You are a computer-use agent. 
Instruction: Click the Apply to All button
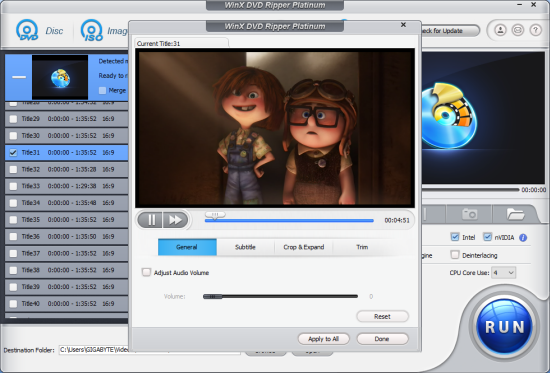tap(323, 339)
